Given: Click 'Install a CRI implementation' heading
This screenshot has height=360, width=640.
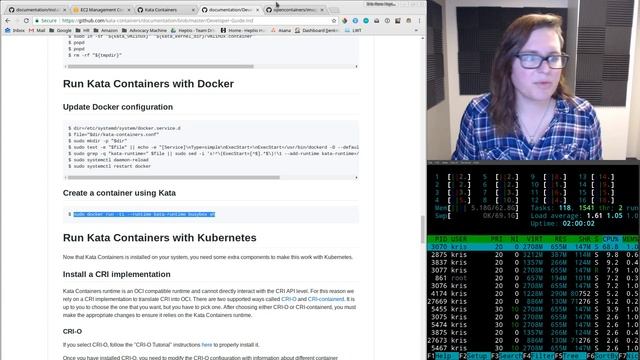Looking at the screenshot, I should pos(117,274).
